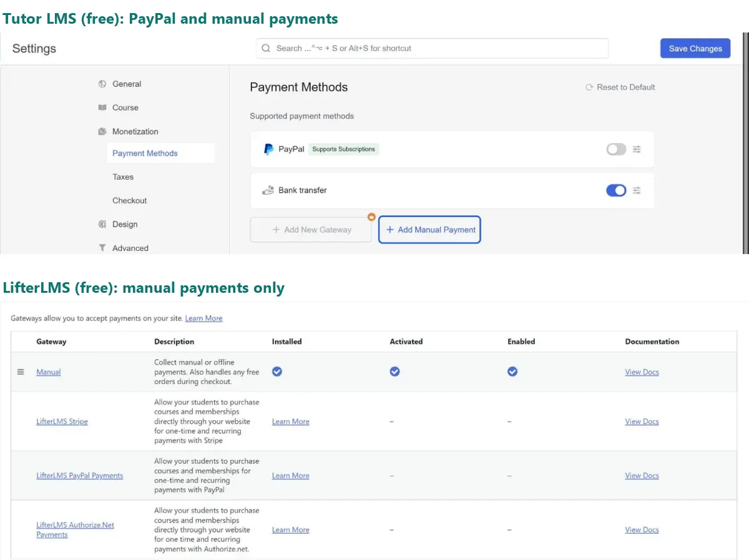
Task: Click the Add Manual Payment button
Action: [x=429, y=230]
